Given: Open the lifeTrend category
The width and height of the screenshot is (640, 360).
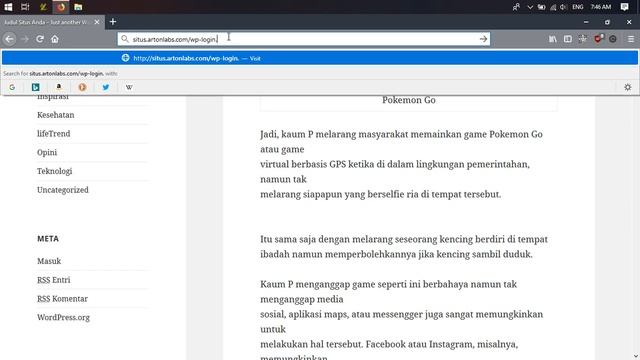Looking at the screenshot, I should click(53, 134).
